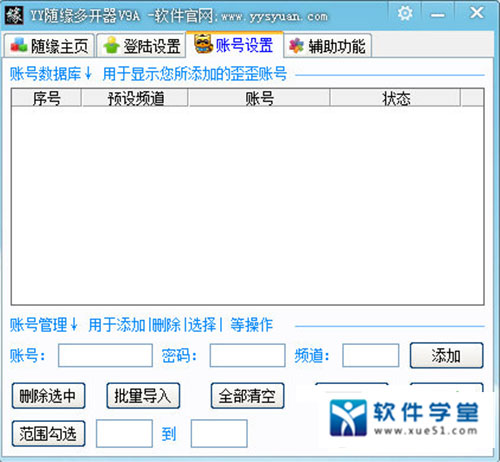Focus the 频道 input field
This screenshot has height=462, width=500.
pos(371,356)
